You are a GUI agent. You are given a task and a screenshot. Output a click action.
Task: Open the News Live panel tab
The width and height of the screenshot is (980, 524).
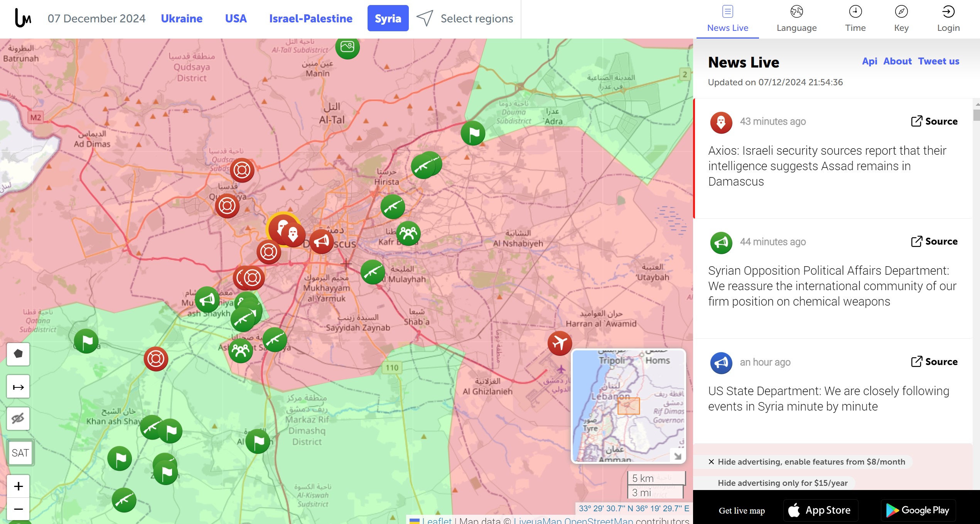tap(727, 19)
